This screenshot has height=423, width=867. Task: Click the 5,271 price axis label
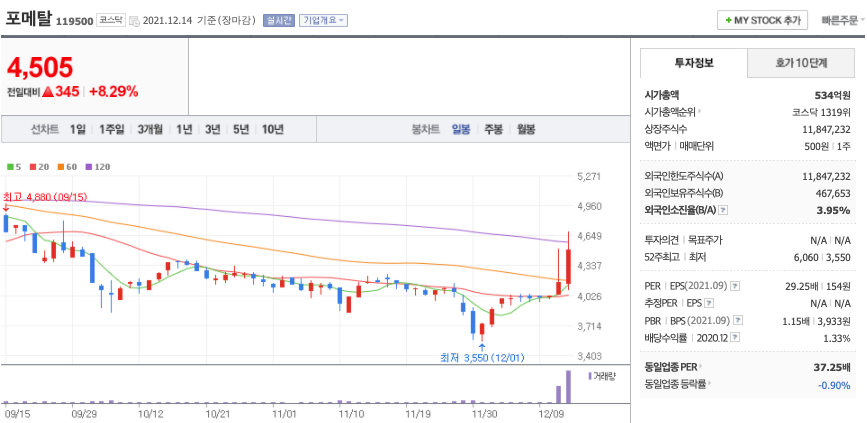coord(588,177)
